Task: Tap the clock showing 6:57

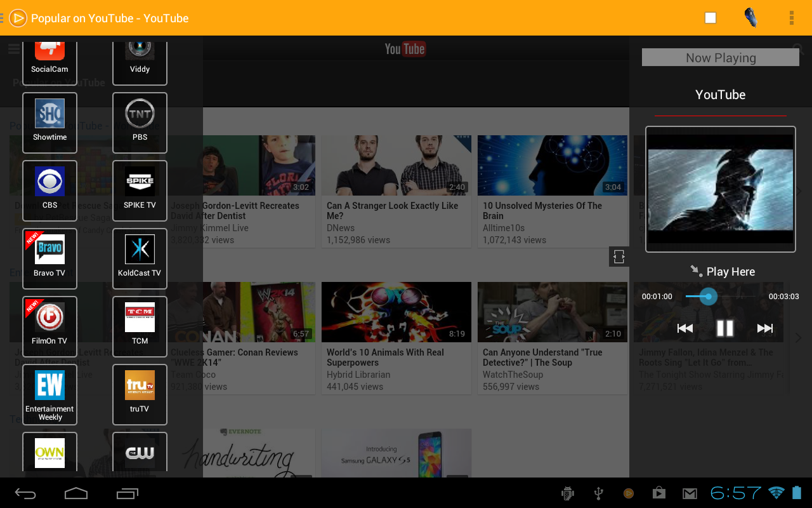Action: [x=736, y=493]
